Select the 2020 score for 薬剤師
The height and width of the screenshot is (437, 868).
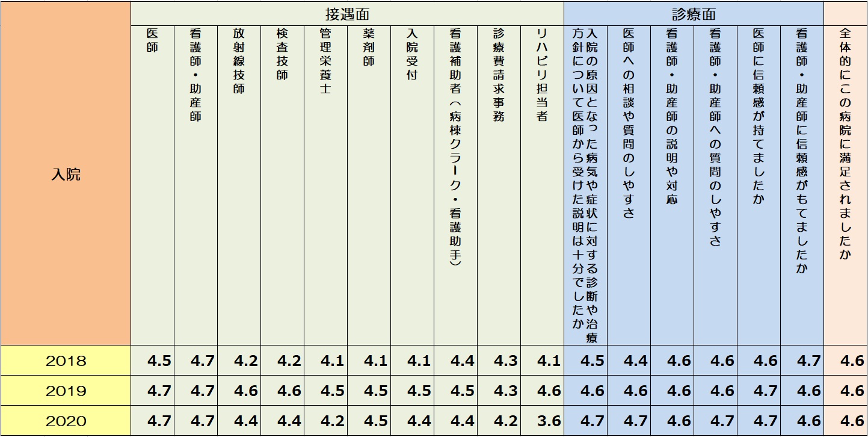(369, 421)
